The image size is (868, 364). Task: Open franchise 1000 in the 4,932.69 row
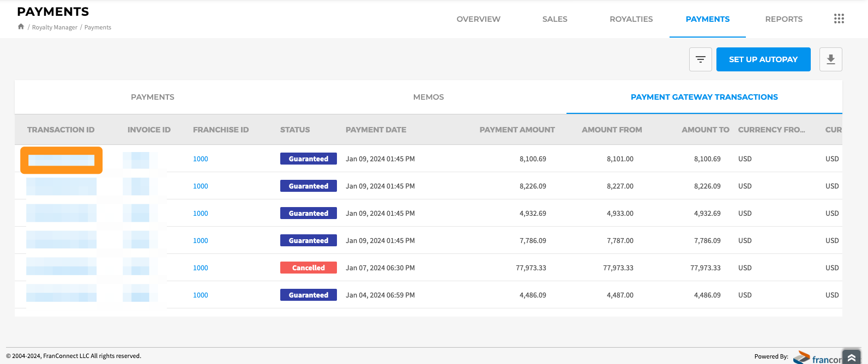201,214
